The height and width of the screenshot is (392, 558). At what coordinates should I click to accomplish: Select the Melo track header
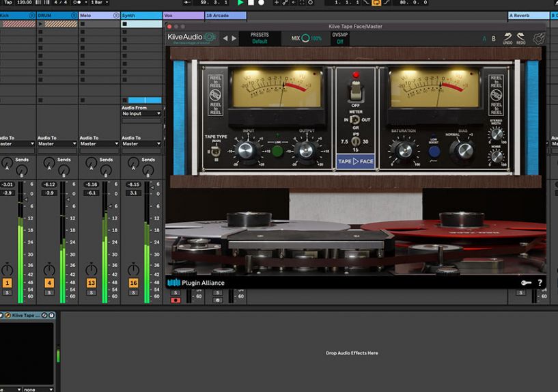point(99,16)
